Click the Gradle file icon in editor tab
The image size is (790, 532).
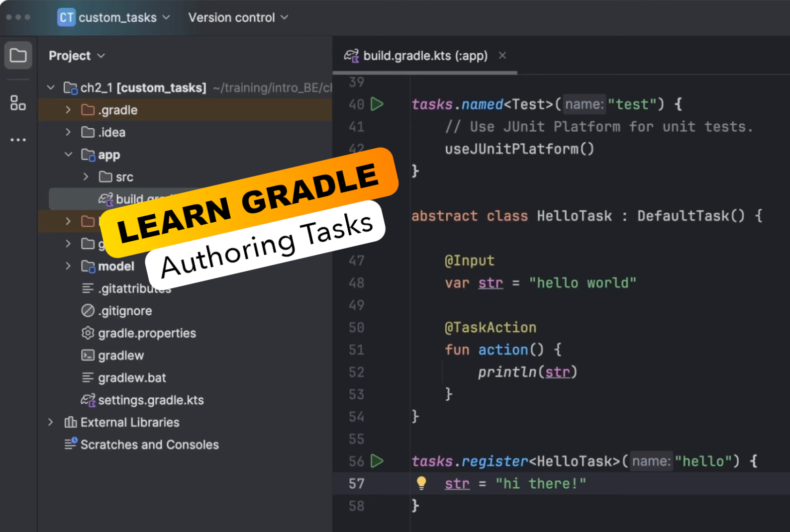click(351, 56)
